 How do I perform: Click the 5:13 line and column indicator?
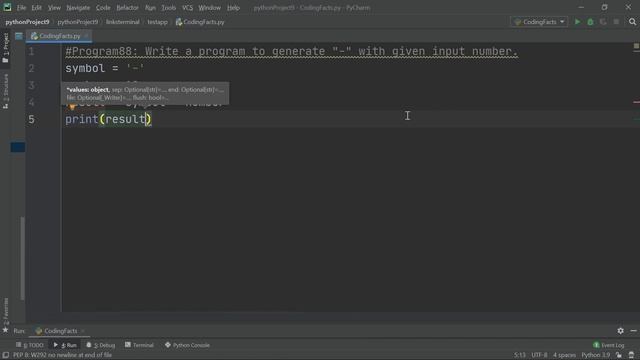pos(520,355)
